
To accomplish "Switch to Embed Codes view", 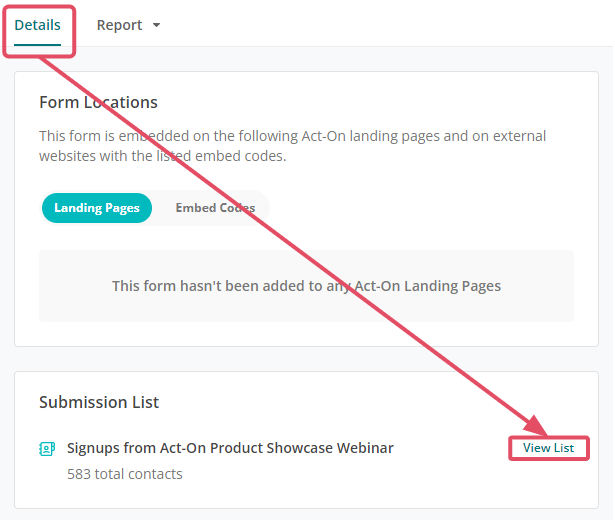I will [x=215, y=208].
